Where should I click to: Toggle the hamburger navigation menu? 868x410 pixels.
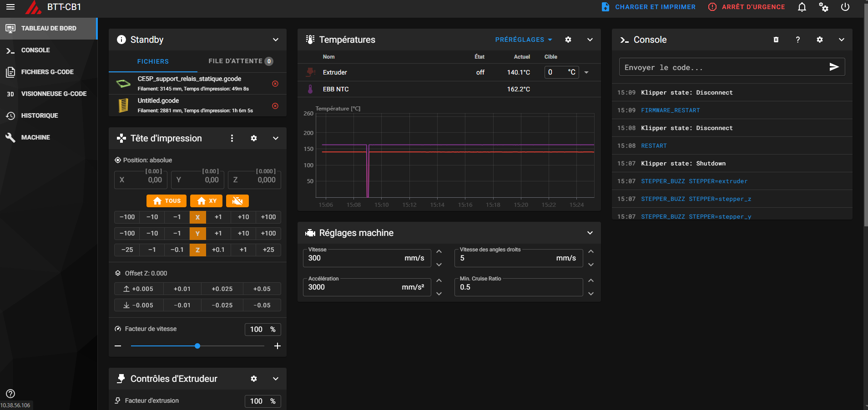[10, 7]
